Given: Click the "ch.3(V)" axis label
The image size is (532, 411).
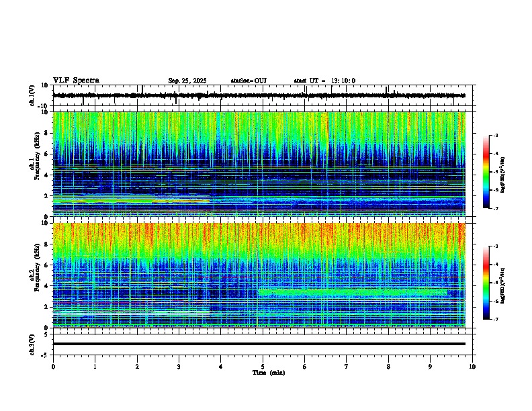Looking at the screenshot, I should 32,345.
